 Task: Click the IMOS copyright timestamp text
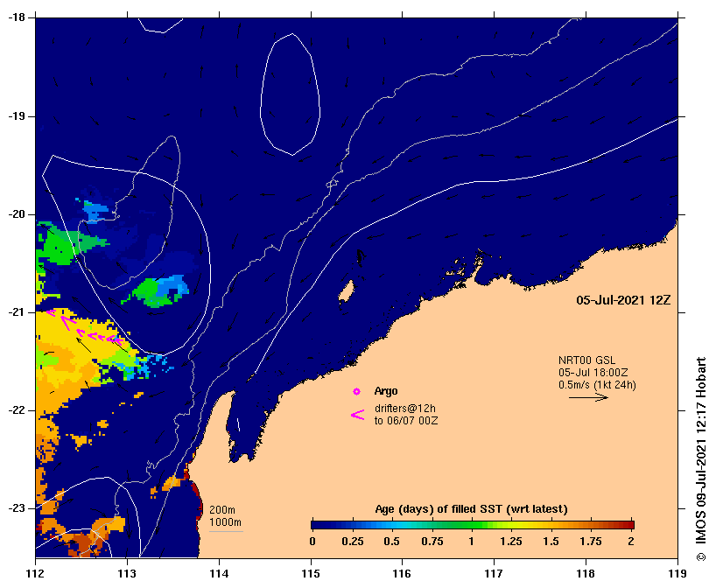701,458
